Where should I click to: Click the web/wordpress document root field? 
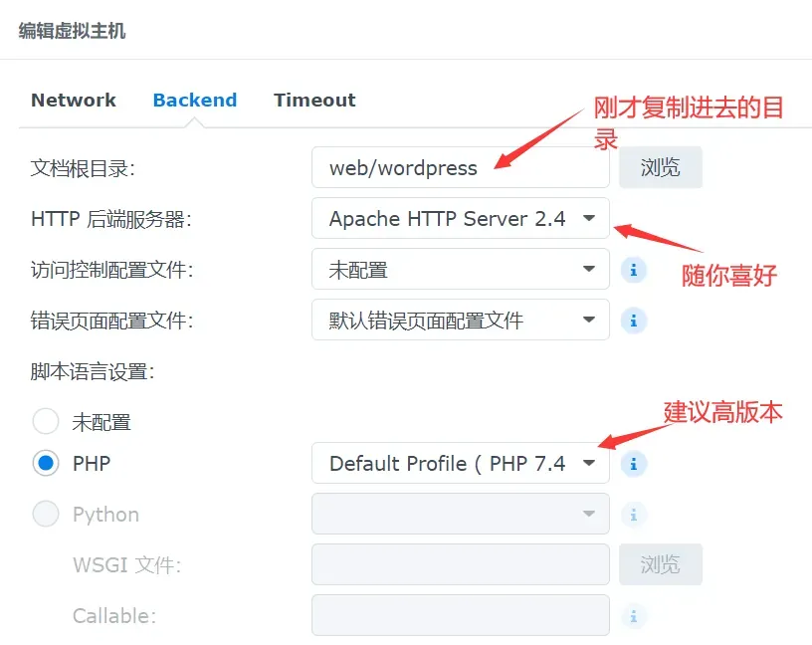(461, 167)
